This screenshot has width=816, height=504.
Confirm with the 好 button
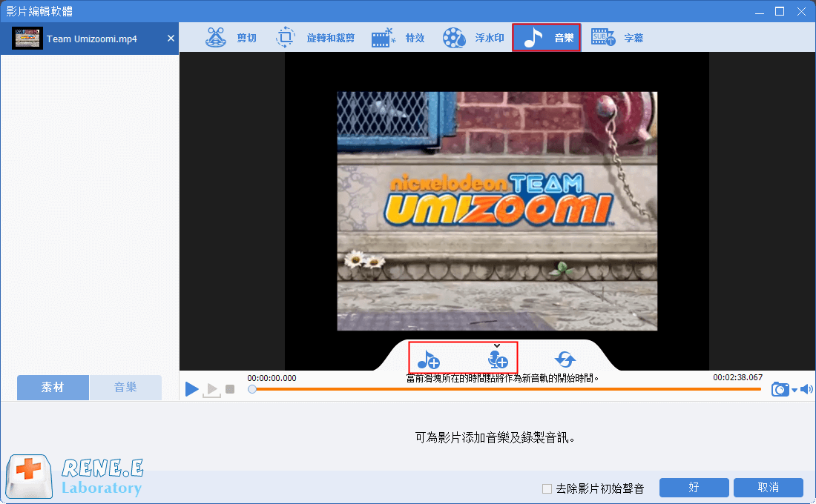coord(694,488)
